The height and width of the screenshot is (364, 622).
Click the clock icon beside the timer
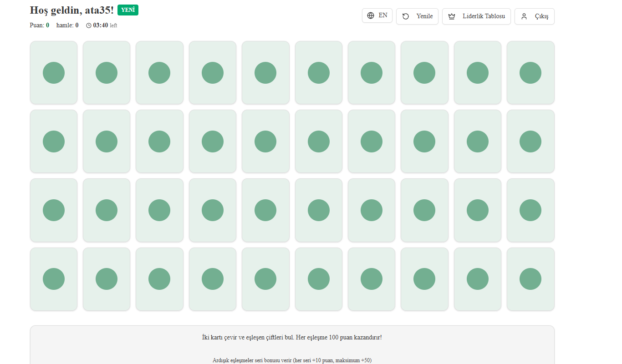point(89,25)
